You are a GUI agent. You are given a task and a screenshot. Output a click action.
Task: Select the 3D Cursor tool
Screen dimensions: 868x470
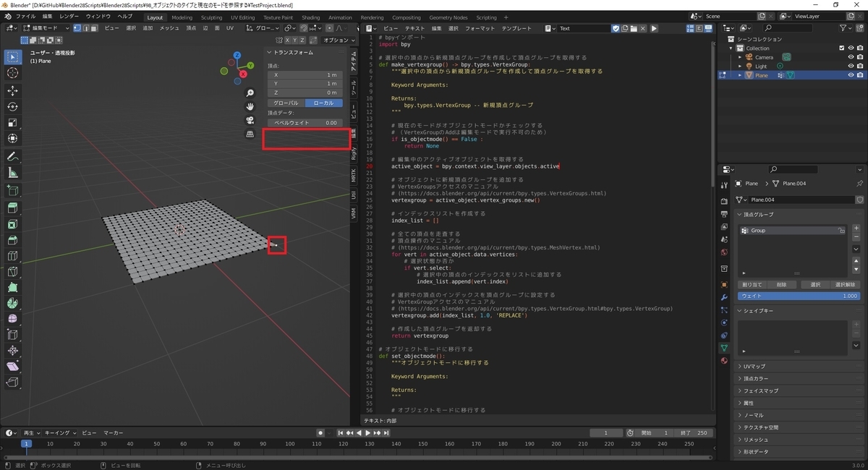(13, 73)
